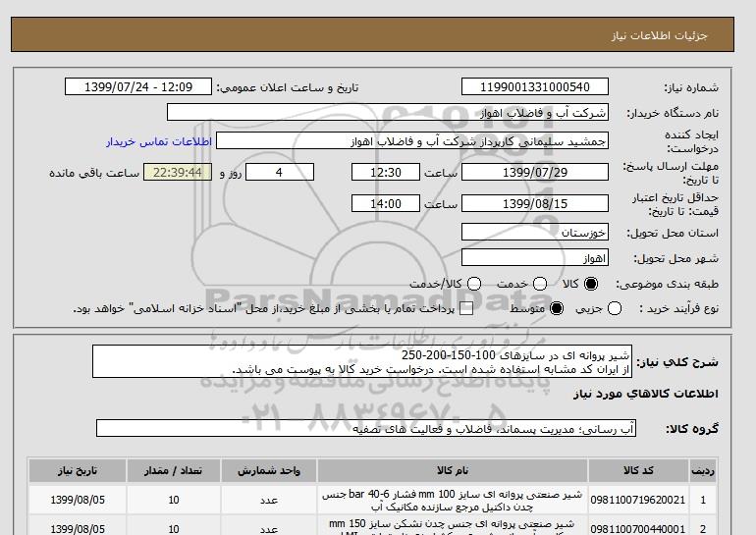Click the نوع فرآیند خرید label
Screen dimensions: 756x535
point(678,308)
